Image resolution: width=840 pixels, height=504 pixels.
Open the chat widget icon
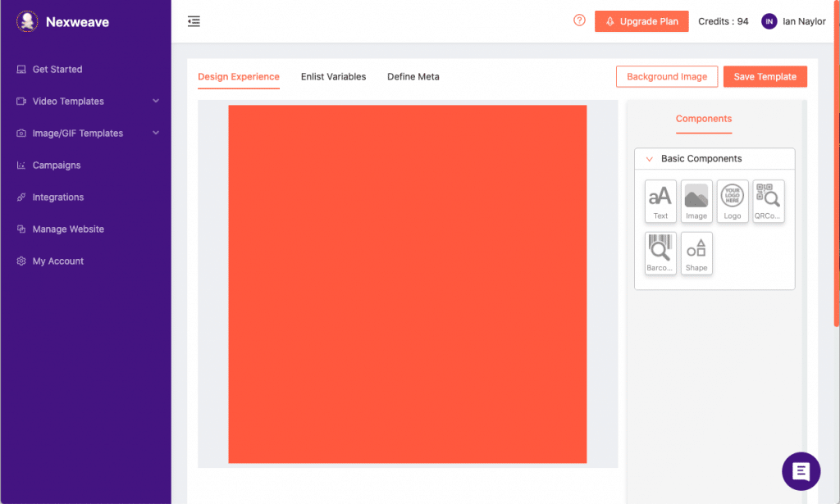801,471
